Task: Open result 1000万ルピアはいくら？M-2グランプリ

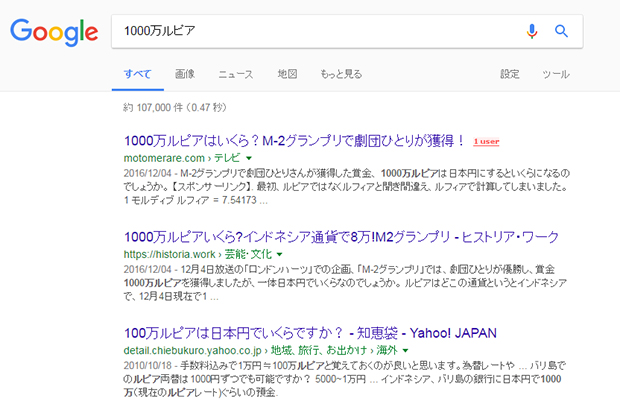Action: [x=295, y=141]
